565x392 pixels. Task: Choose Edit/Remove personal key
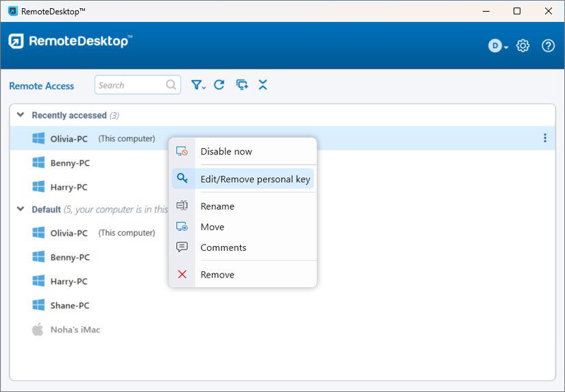click(x=254, y=180)
